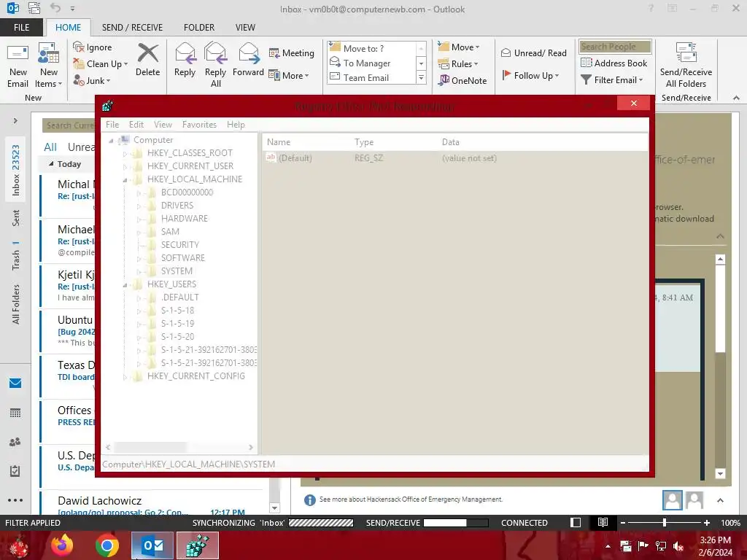
Task: Select HKEY_CURRENT_CONFIG key
Action: 196,376
